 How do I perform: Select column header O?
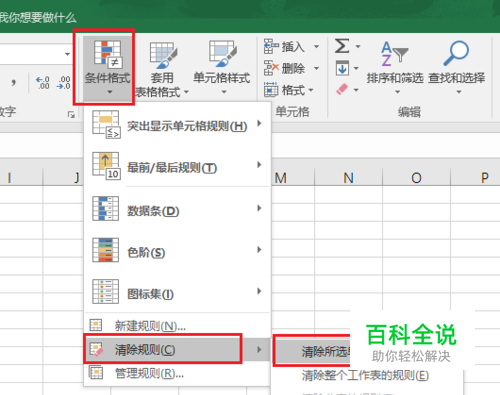point(416,177)
